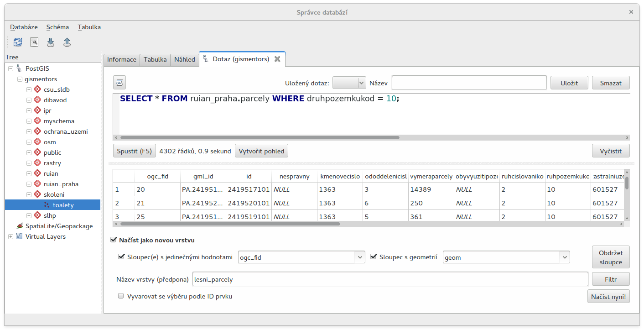Click the elephant icon on Dotaz tab
644x330 pixels.
pos(206,59)
